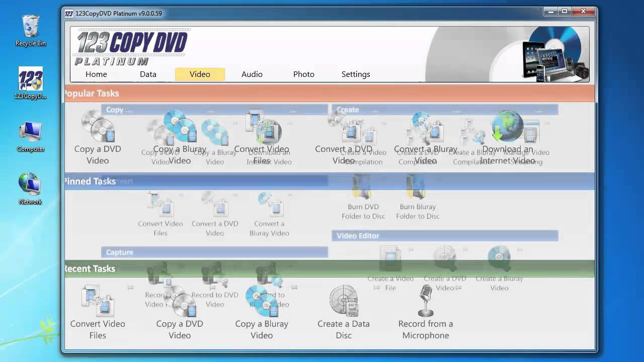Click the Popular Tasks section header
Image resolution: width=644 pixels, height=362 pixels.
click(x=330, y=94)
